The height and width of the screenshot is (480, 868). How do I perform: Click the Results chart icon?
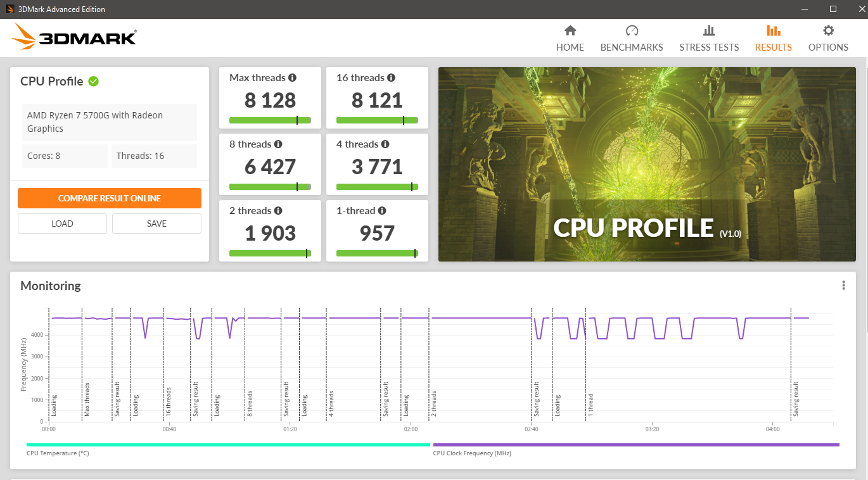coord(774,30)
